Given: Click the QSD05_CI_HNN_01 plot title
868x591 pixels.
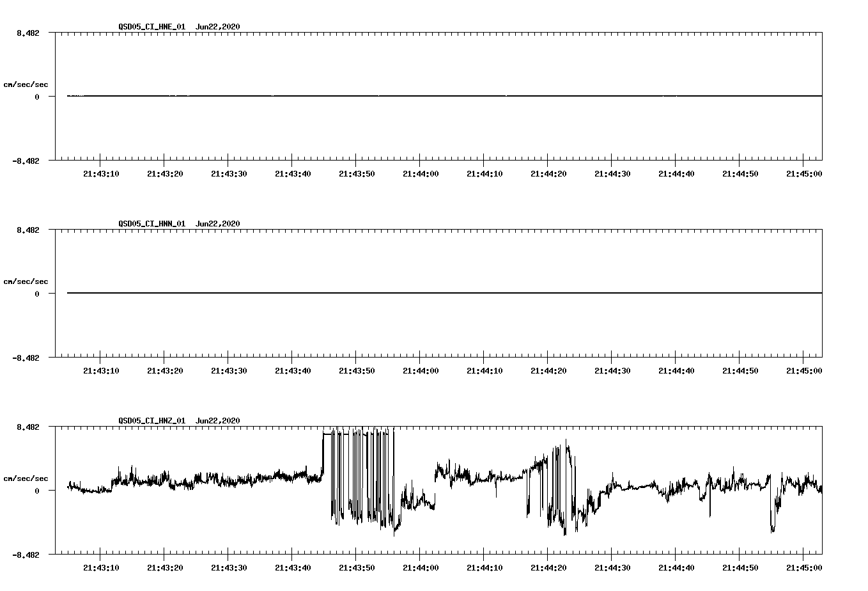Looking at the screenshot, I should [x=179, y=224].
